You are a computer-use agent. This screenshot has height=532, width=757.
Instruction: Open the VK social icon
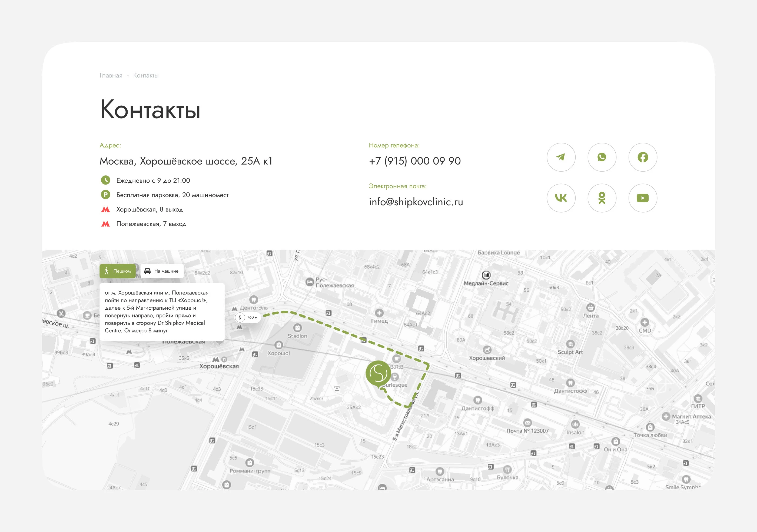[561, 198]
